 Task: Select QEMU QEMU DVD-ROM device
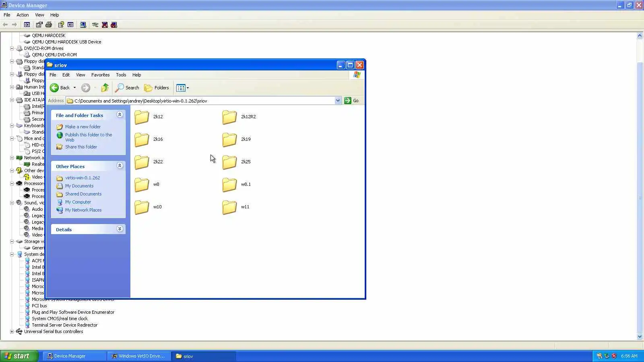(x=54, y=55)
